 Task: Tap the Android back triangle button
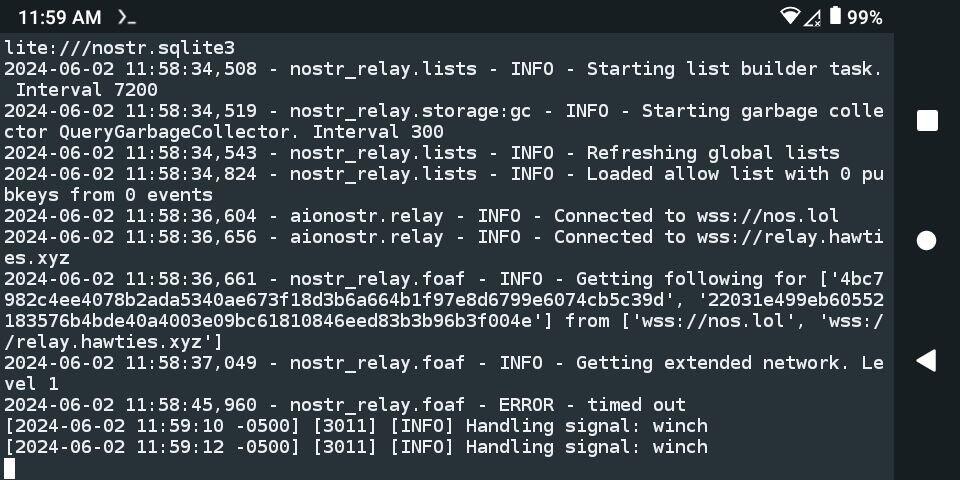pyautogui.click(x=926, y=361)
